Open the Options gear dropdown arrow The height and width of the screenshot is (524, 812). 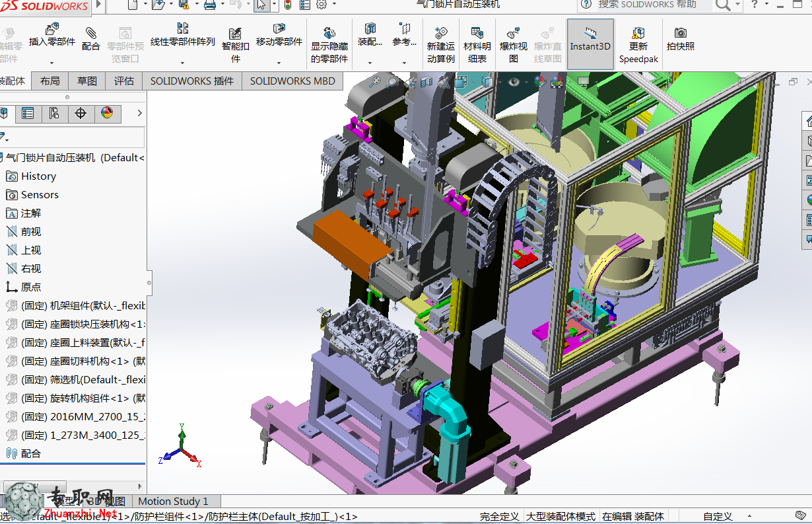point(334,5)
